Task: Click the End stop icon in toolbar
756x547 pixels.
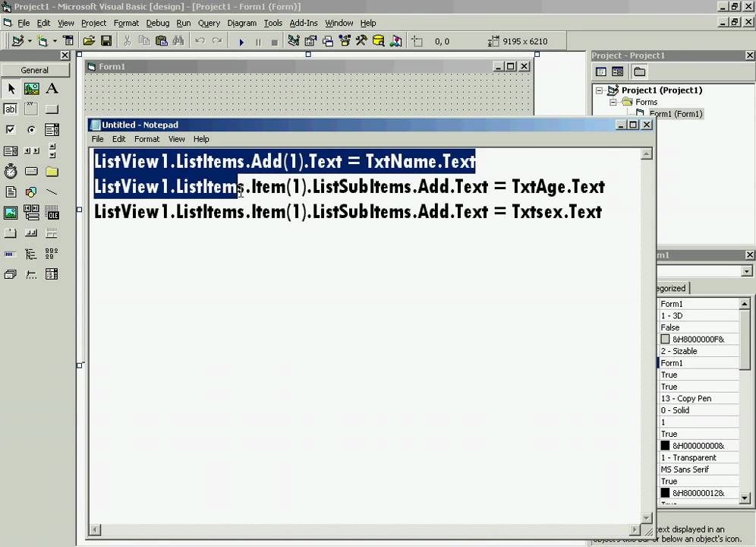Action: pos(274,42)
